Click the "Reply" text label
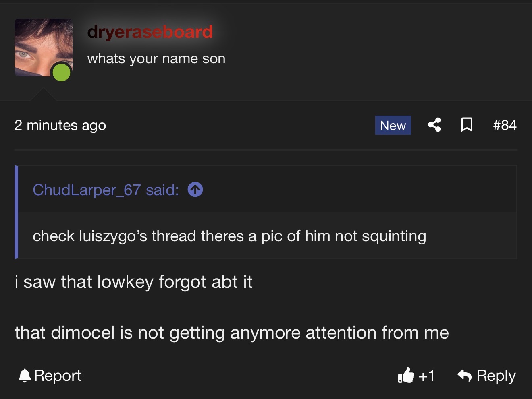 click(496, 376)
